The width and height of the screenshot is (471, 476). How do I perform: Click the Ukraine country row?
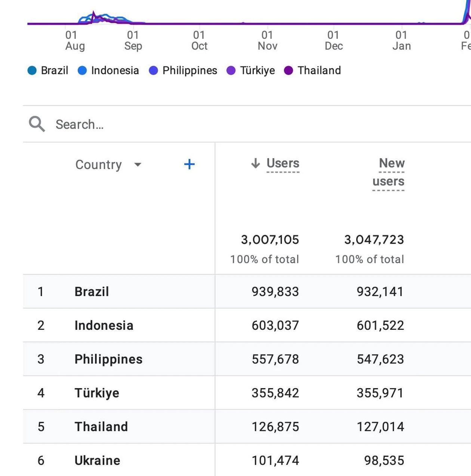coord(97,460)
